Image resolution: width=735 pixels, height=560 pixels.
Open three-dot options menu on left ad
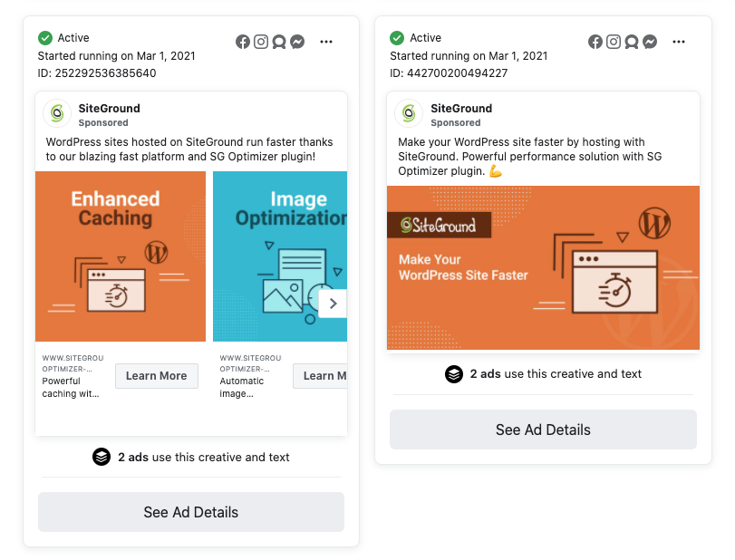click(326, 42)
